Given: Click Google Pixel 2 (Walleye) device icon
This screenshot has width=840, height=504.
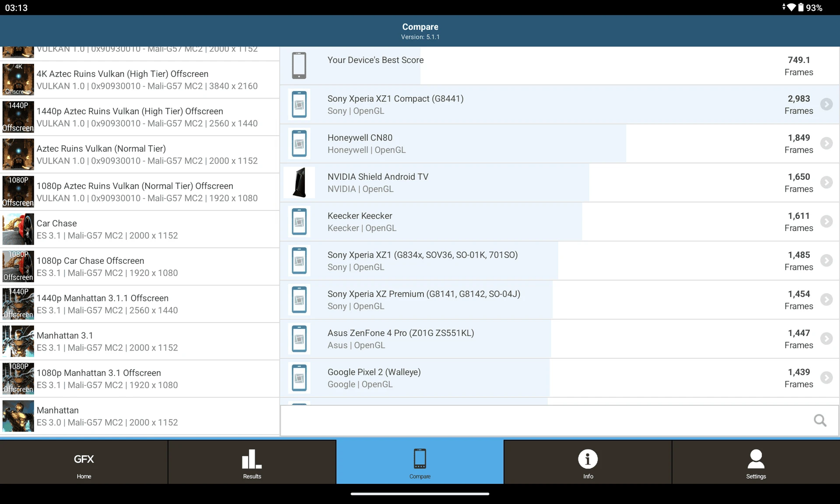Looking at the screenshot, I should pyautogui.click(x=299, y=378).
